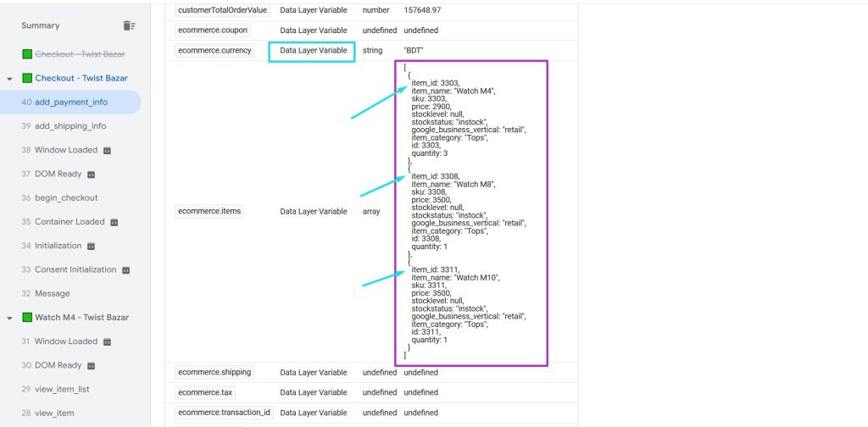Open the Summary view in sidebar

[41, 25]
